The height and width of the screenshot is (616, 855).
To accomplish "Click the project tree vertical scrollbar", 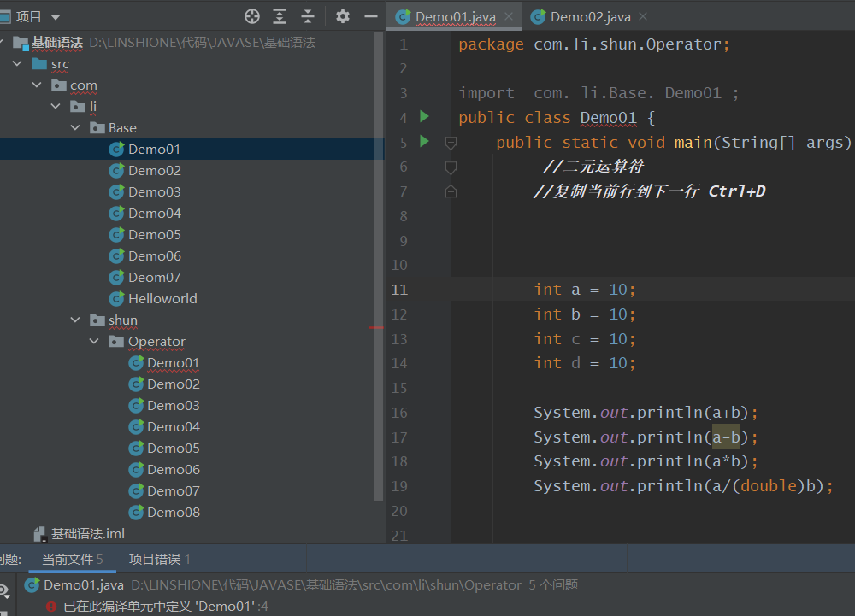I will click(379, 267).
